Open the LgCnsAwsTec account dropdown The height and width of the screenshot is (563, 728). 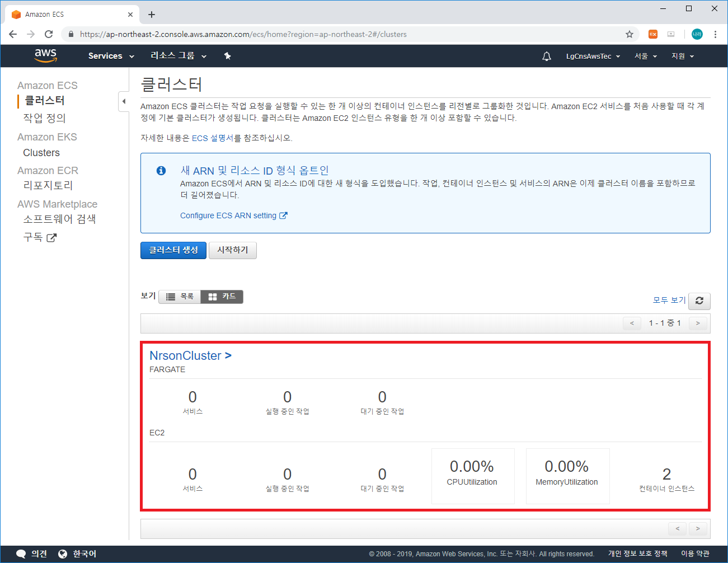coord(593,56)
